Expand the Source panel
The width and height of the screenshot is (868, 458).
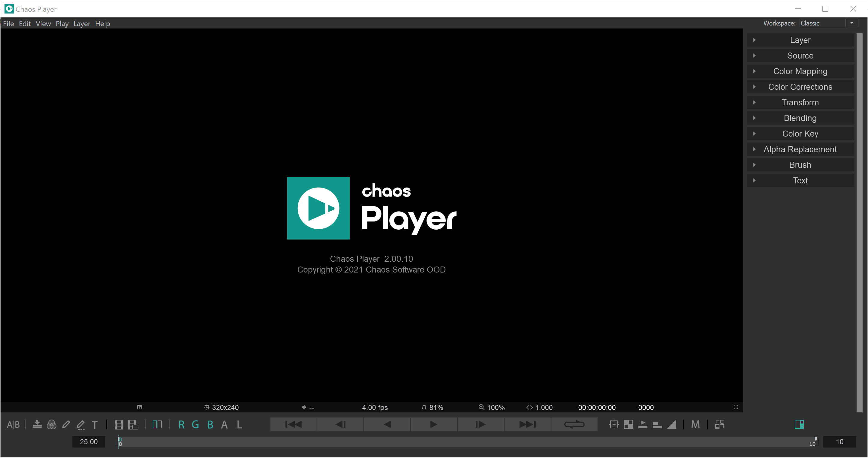[x=800, y=56]
